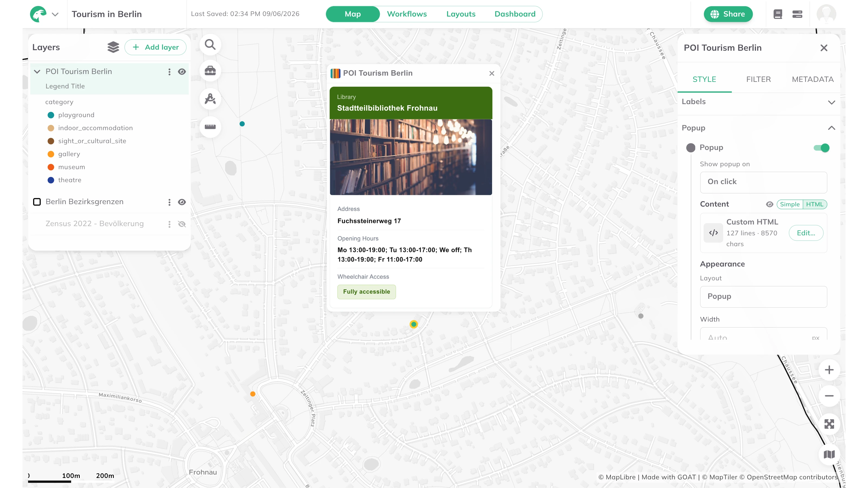Open the GOAT logo menu
The image size is (868, 488).
point(38,14)
